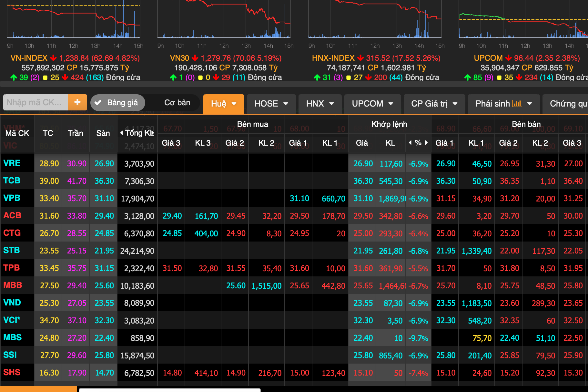The image size is (588, 392).
Task: Click left arrow before the % column header
Action: coord(410,143)
